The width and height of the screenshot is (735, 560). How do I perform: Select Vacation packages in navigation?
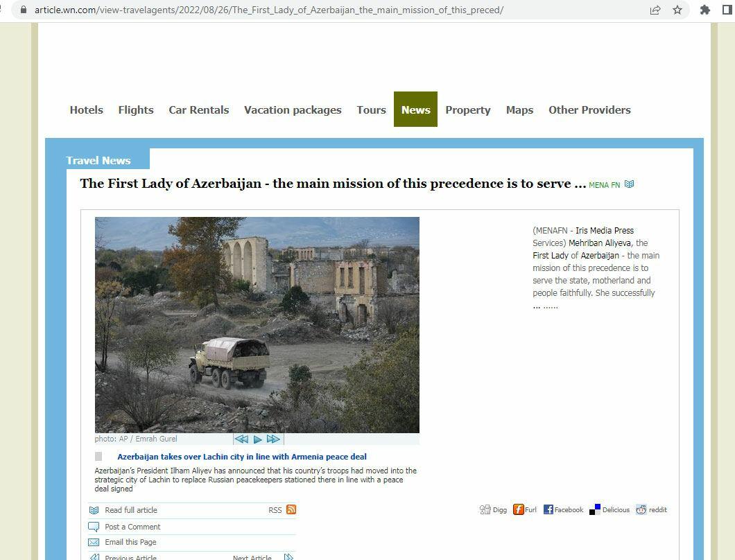point(293,110)
